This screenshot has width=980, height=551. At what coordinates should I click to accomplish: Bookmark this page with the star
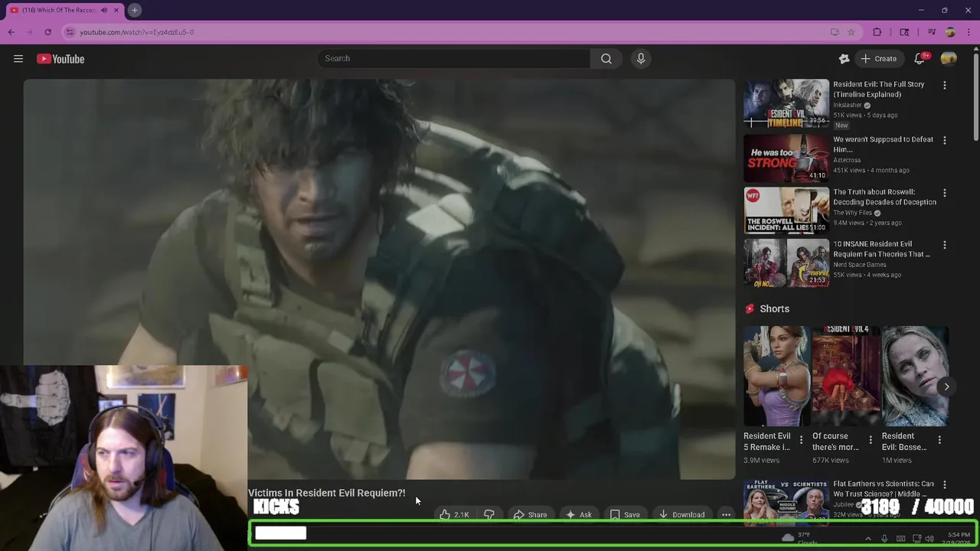pos(851,32)
